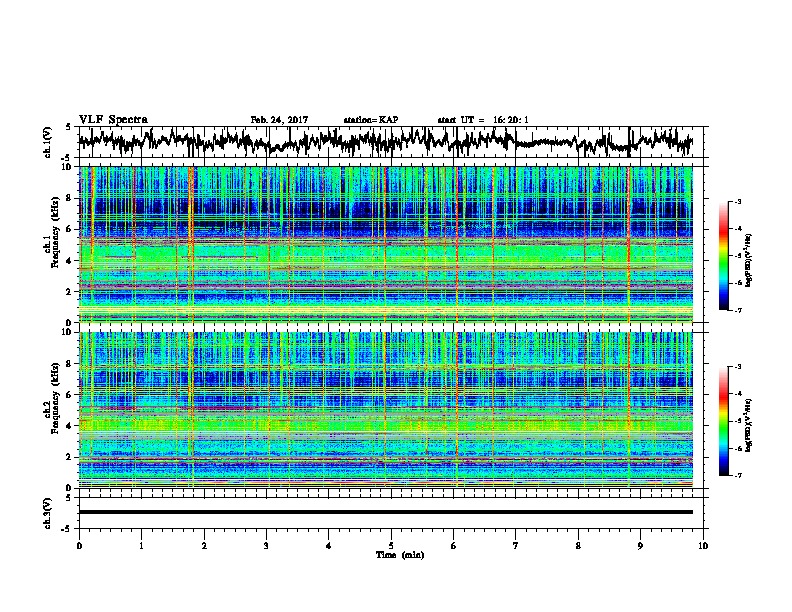Click the ch.3(V) flat black trace
Viewport: 792px width, 612px height.
[x=386, y=512]
